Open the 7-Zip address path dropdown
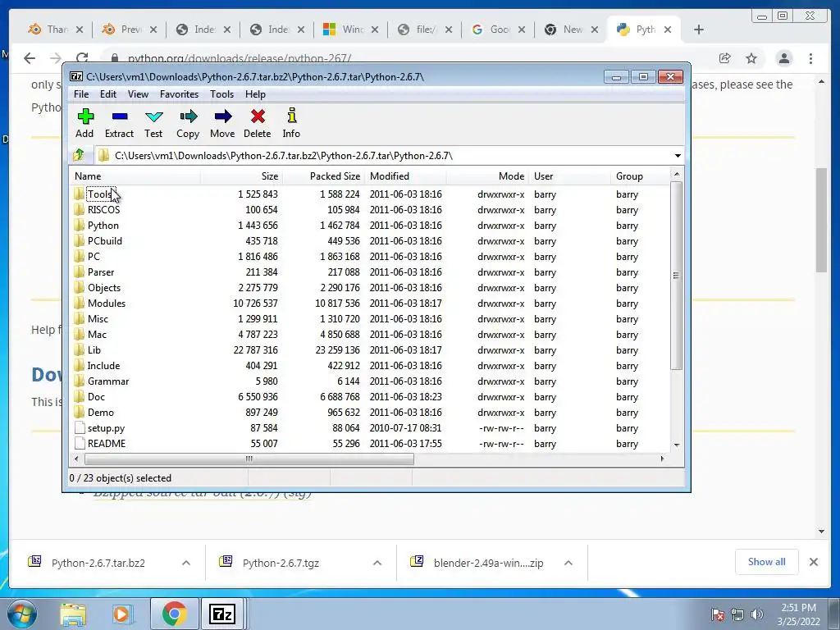The height and width of the screenshot is (630, 840). [678, 155]
